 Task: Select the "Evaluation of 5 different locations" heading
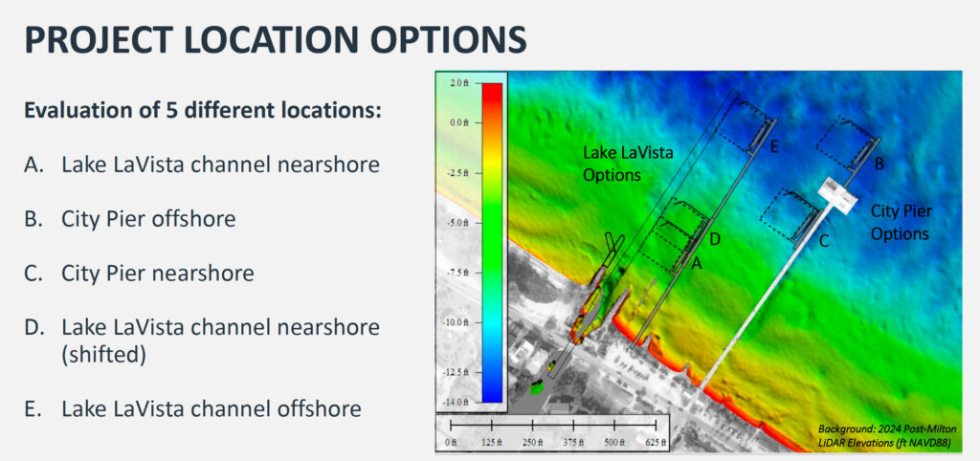click(203, 110)
